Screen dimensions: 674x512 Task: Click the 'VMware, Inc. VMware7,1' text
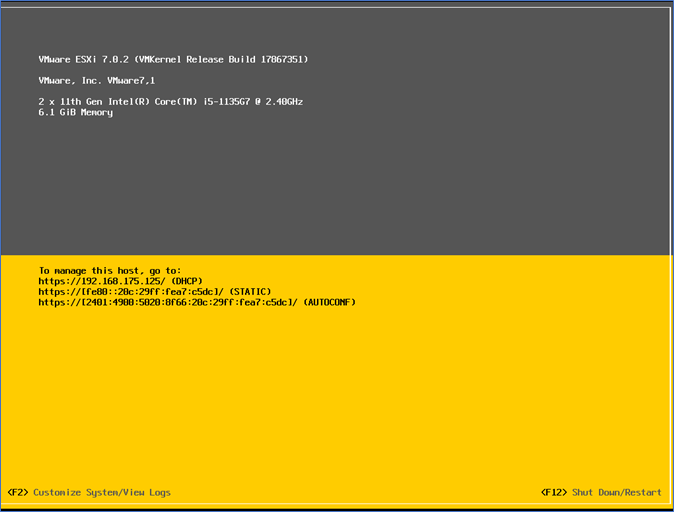(x=97, y=80)
